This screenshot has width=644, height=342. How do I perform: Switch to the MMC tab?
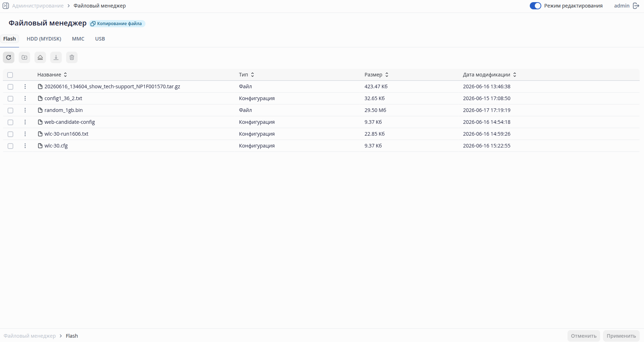78,39
